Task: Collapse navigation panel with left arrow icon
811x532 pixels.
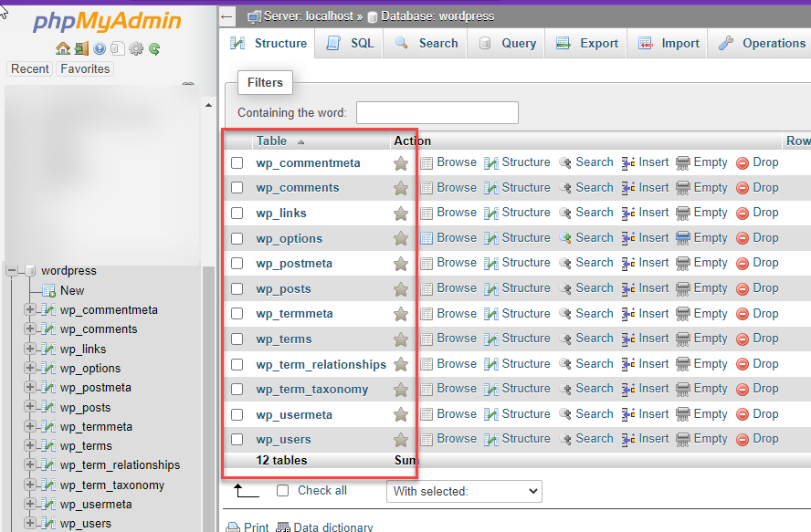Action: [228, 16]
